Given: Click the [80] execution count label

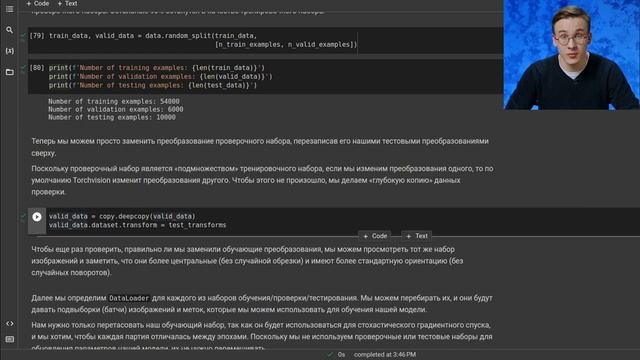Looking at the screenshot, I should coord(37,68).
